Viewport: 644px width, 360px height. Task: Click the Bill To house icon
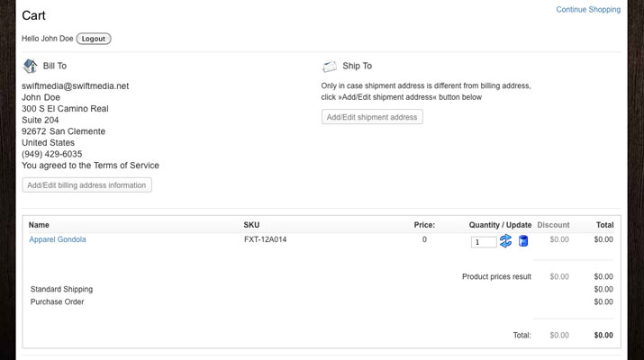tap(30, 66)
